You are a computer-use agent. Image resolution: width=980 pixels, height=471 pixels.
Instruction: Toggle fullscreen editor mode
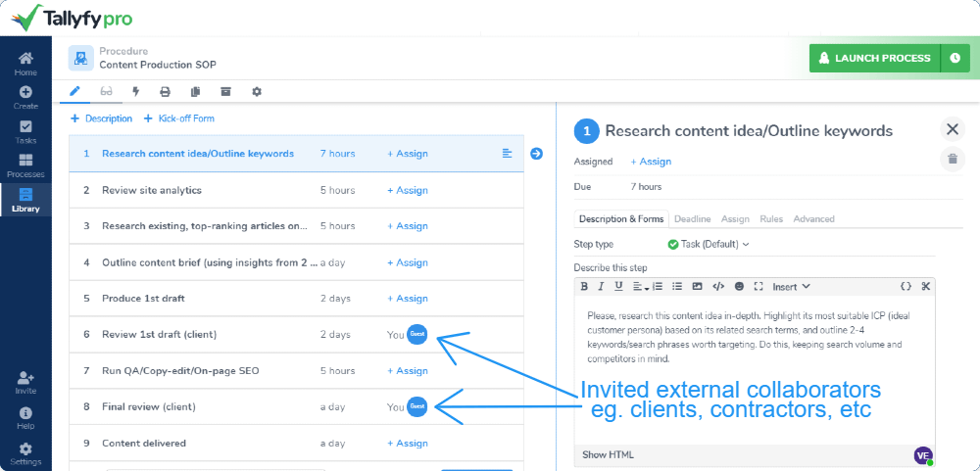(759, 287)
